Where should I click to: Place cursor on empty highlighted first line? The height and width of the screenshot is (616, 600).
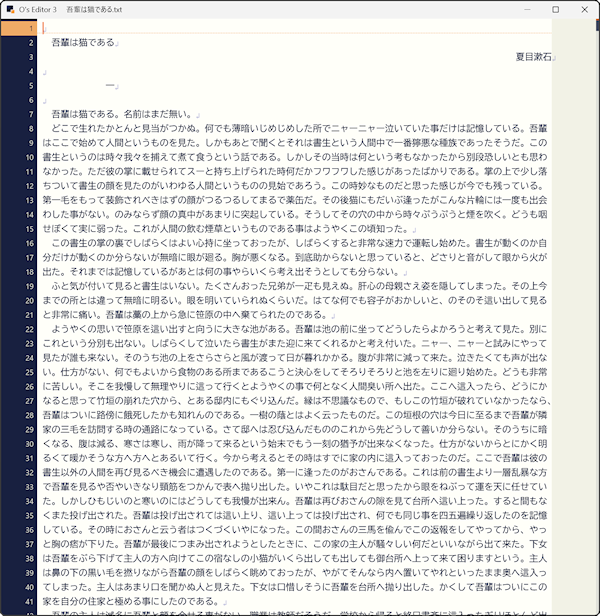pyautogui.click(x=300, y=28)
